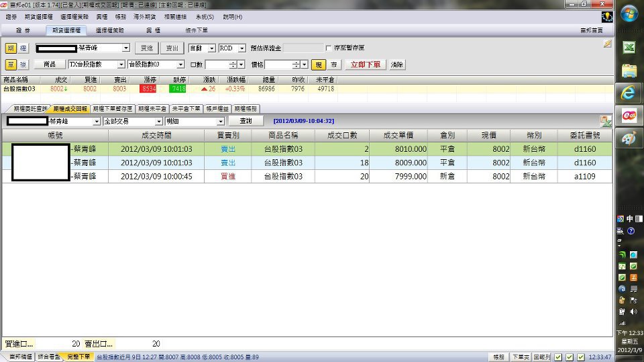This screenshot has width=644, height=362.
Task: Open the network signal tray icon
Action: click(x=623, y=323)
